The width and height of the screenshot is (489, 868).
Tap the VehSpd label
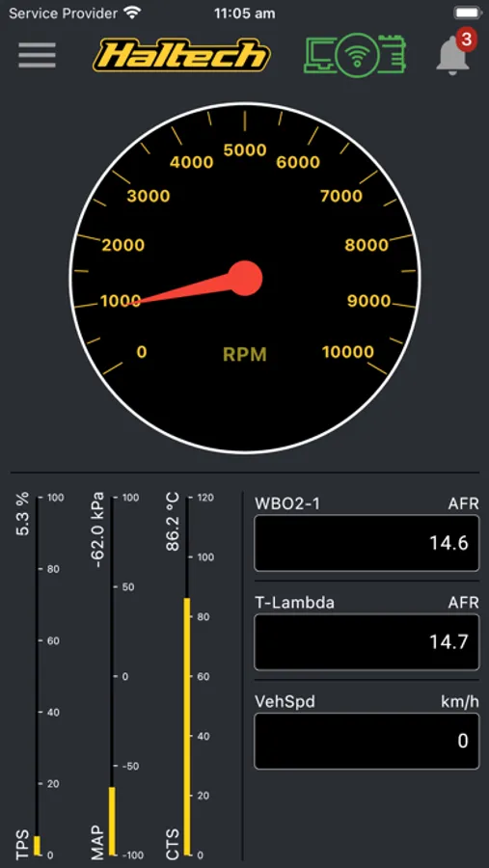click(x=285, y=701)
